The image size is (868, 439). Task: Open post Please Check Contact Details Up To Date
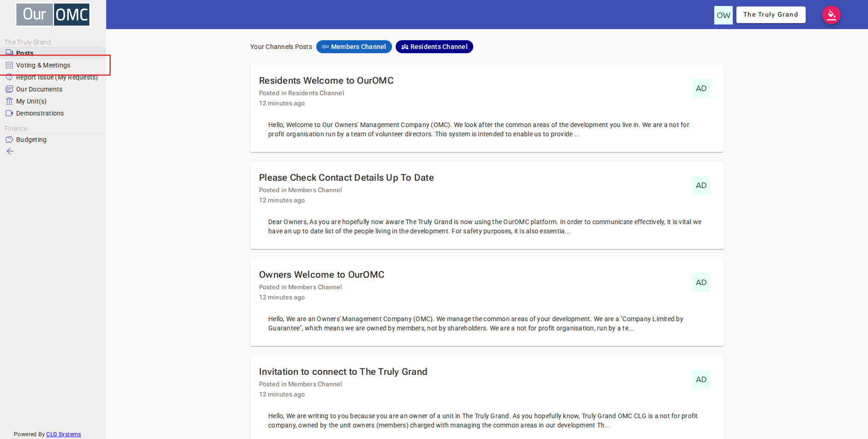pyautogui.click(x=346, y=177)
